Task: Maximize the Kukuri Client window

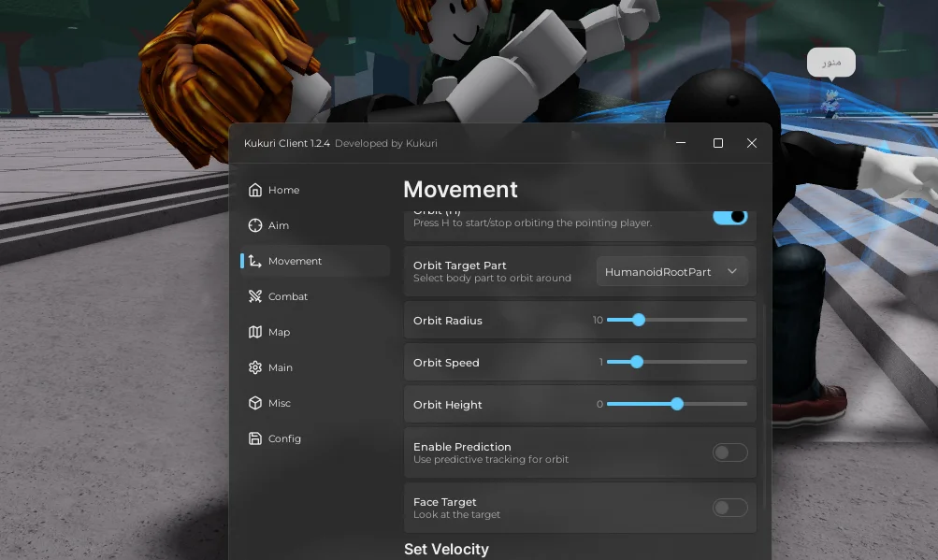Action: [x=718, y=143]
